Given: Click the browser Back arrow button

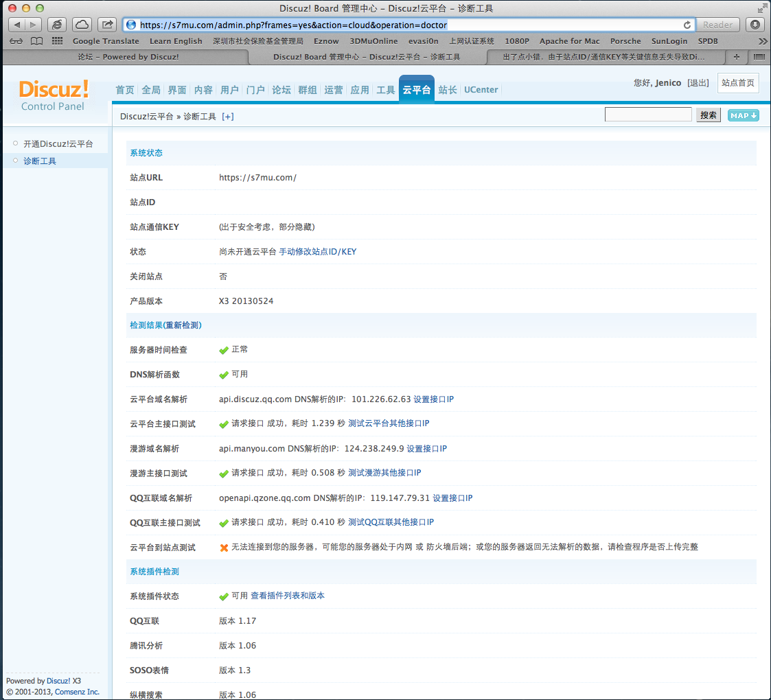Looking at the screenshot, I should click(x=16, y=25).
